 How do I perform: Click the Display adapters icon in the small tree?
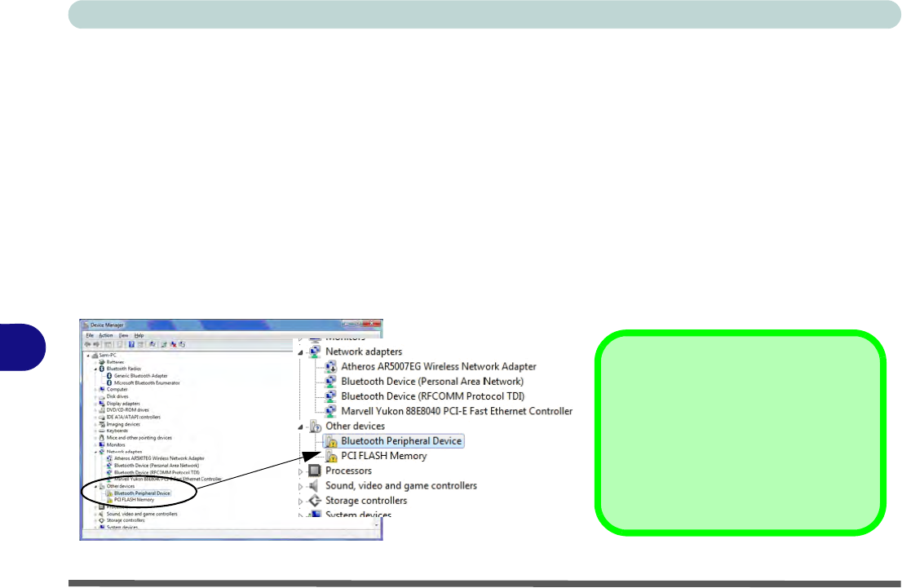click(x=102, y=404)
